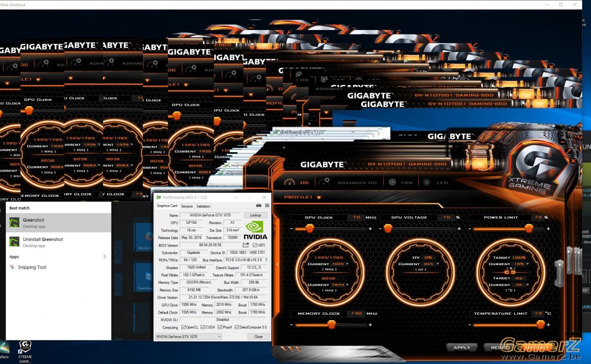Collapse the front Gigabyte window's left edge arrow
The image size is (591, 364).
click(277, 264)
